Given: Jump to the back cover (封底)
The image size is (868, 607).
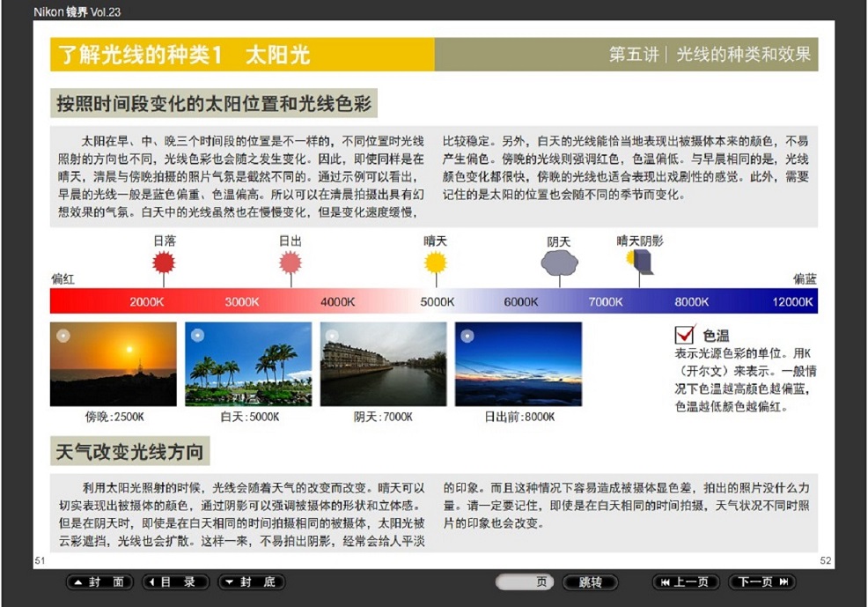Looking at the screenshot, I should click(x=252, y=582).
